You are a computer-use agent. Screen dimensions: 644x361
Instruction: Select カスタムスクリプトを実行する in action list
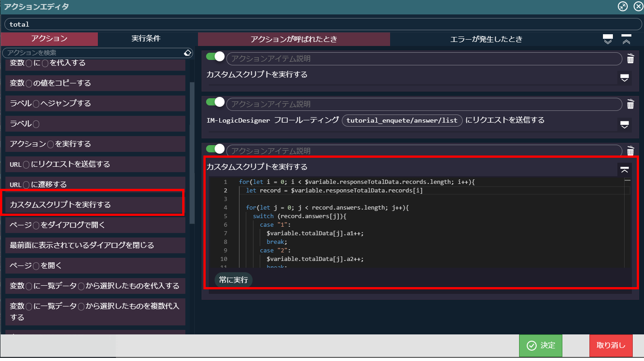click(x=95, y=205)
